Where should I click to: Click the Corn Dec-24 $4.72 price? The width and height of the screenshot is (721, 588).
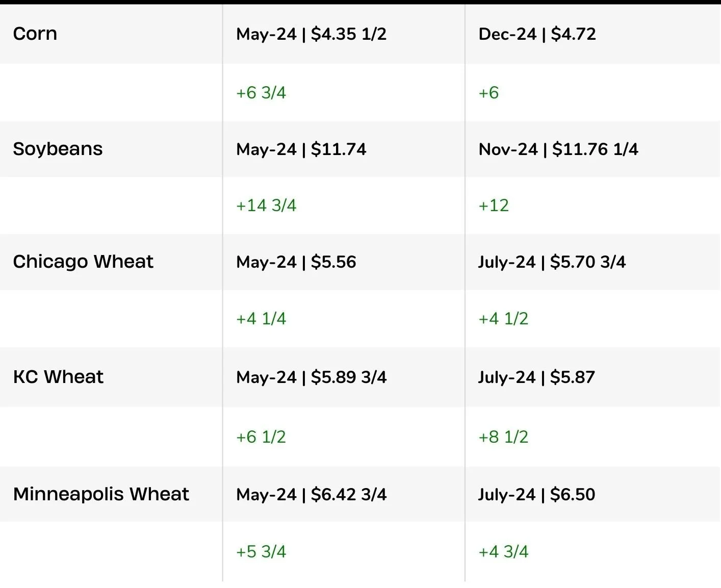tap(537, 34)
